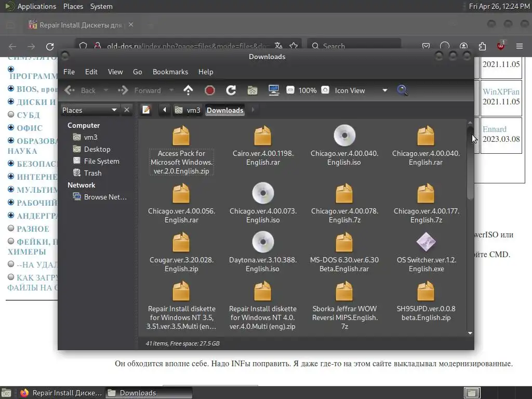Toggle the location edit pencil button
This screenshot has height=399, width=532.
click(146, 110)
